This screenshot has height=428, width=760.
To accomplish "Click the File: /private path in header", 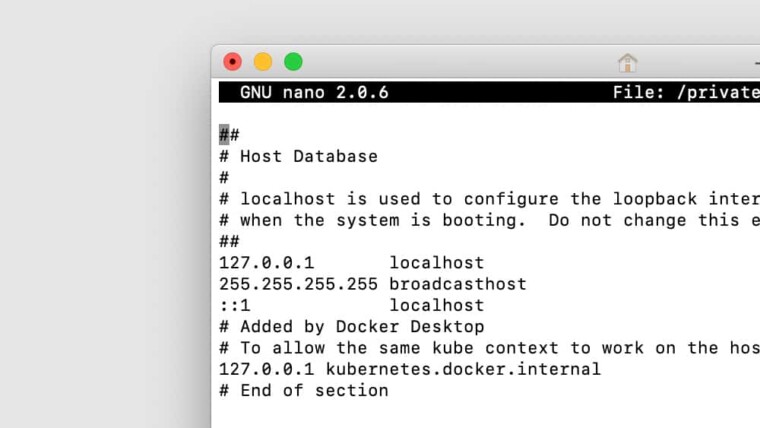I will 686,93.
